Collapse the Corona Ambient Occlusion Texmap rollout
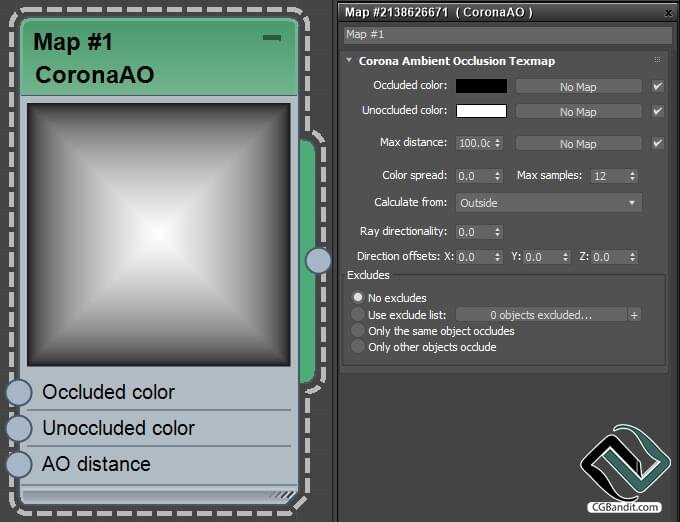 click(349, 60)
